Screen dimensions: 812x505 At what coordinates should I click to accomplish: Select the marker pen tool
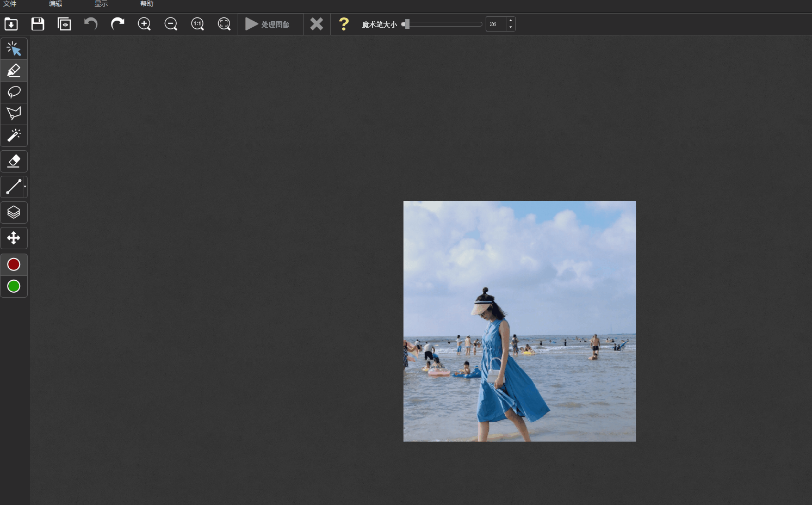[14, 71]
